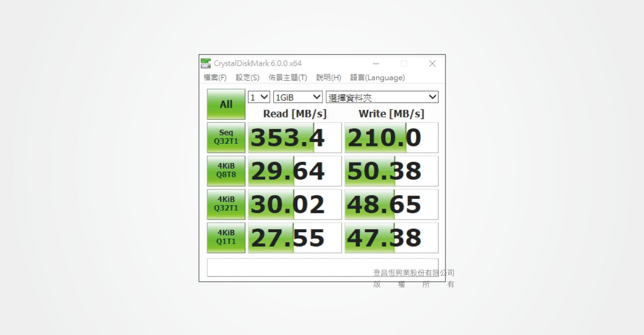Click the 4KiB Q8T8 write result 50.38
Image resolution: width=644 pixels, height=335 pixels.
tap(391, 171)
